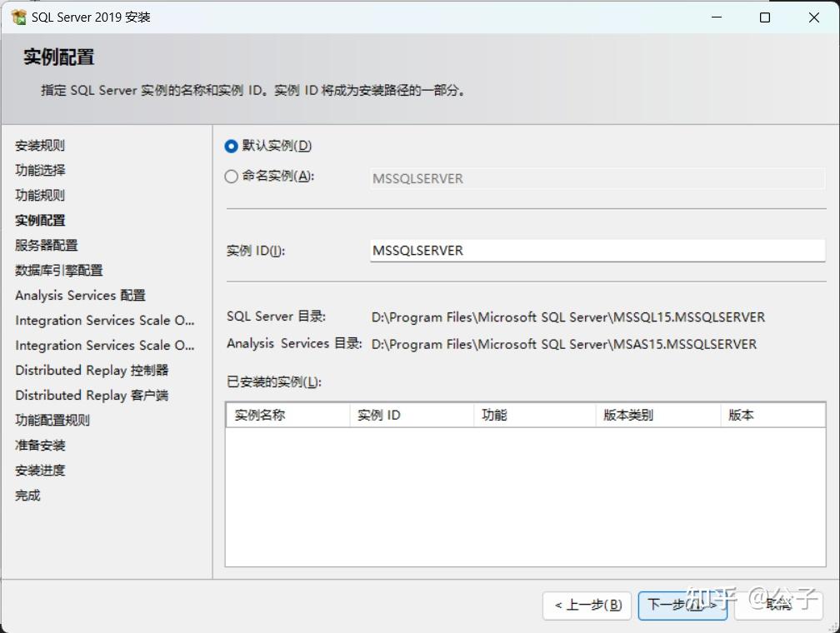Select the 功能规则 step
Image resolution: width=840 pixels, height=633 pixels.
39,195
